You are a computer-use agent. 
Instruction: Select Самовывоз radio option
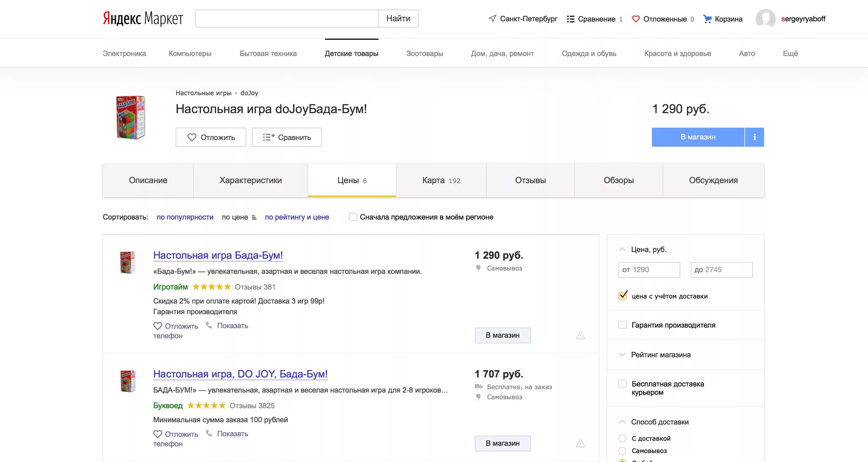[622, 451]
